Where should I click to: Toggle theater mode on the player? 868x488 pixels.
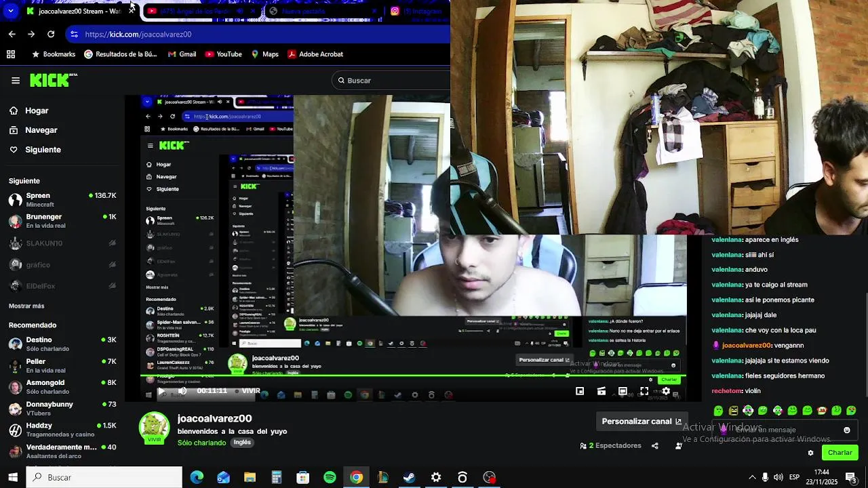pyautogui.click(x=623, y=391)
